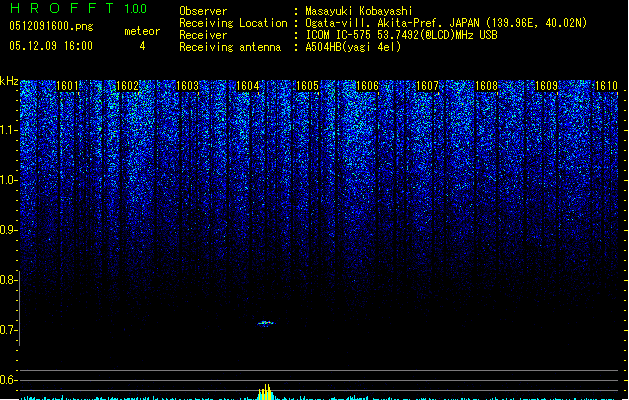Screen dimensions: 629x400
Task: Select the filename 0512091600.png
Action: coord(51,26)
